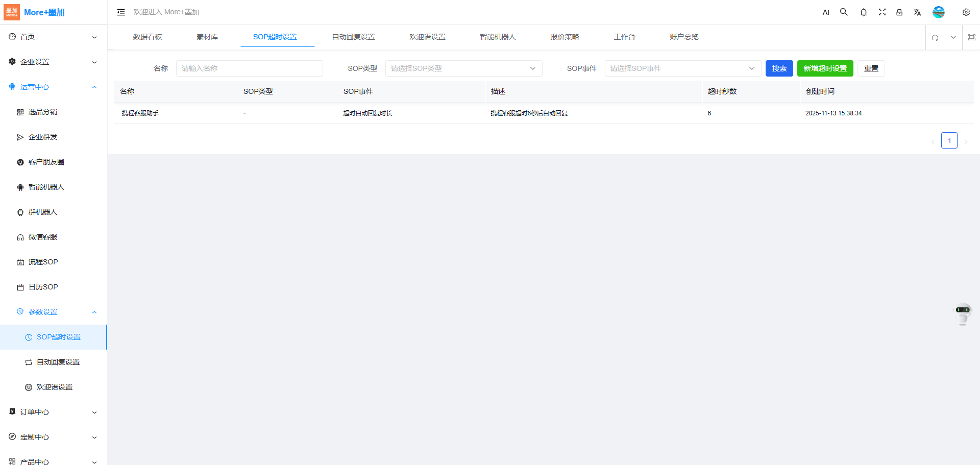Open the SOP事件 dropdown
The width and height of the screenshot is (980, 465).
[x=682, y=68]
